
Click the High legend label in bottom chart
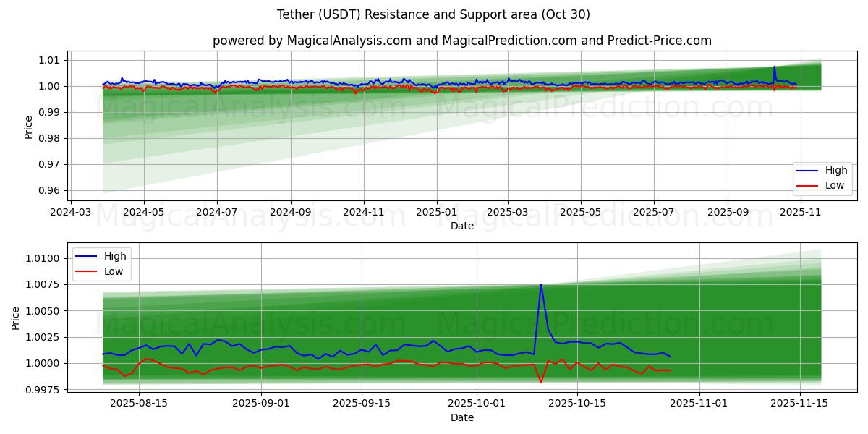coord(114,256)
